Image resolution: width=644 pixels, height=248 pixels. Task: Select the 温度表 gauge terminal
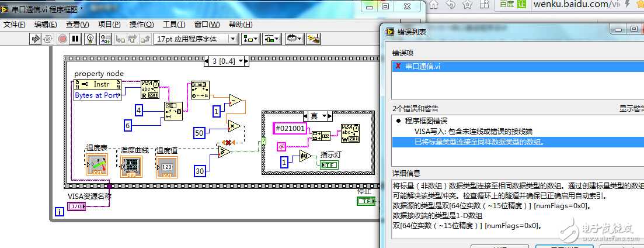[x=97, y=164]
